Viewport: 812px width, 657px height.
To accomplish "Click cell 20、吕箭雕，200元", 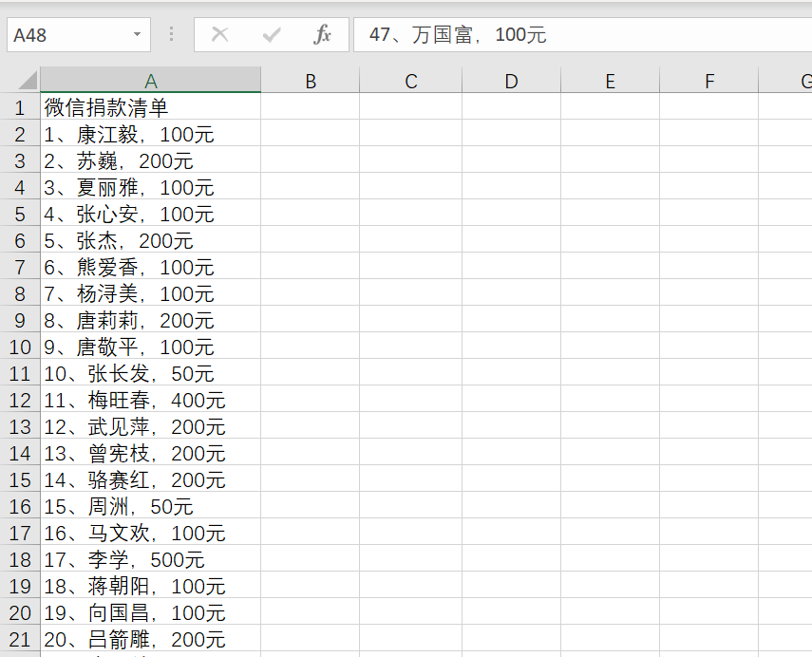I will click(x=150, y=639).
